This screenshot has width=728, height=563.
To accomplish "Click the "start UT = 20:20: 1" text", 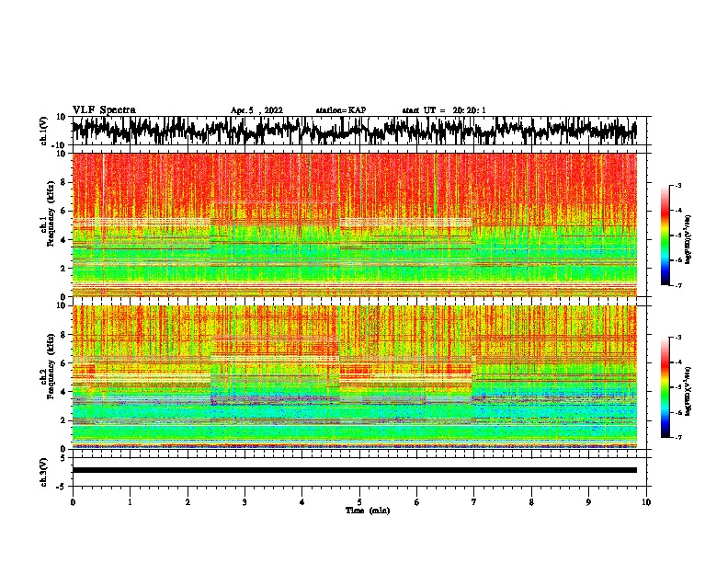I will click(444, 110).
